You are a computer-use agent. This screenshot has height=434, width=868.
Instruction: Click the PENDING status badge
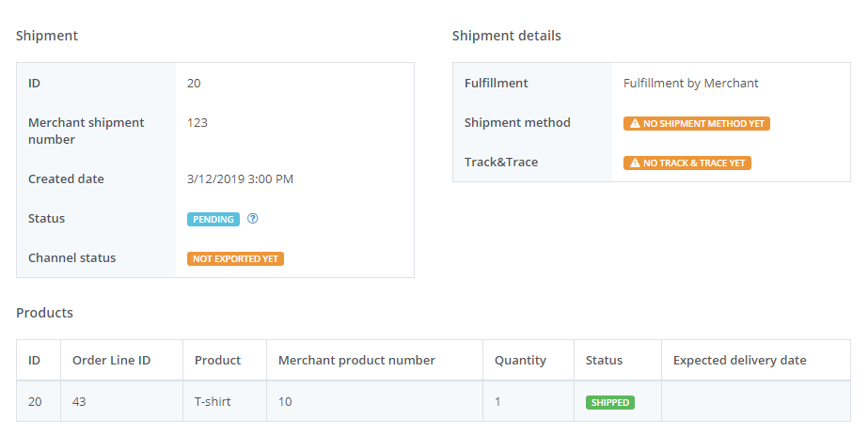213,219
